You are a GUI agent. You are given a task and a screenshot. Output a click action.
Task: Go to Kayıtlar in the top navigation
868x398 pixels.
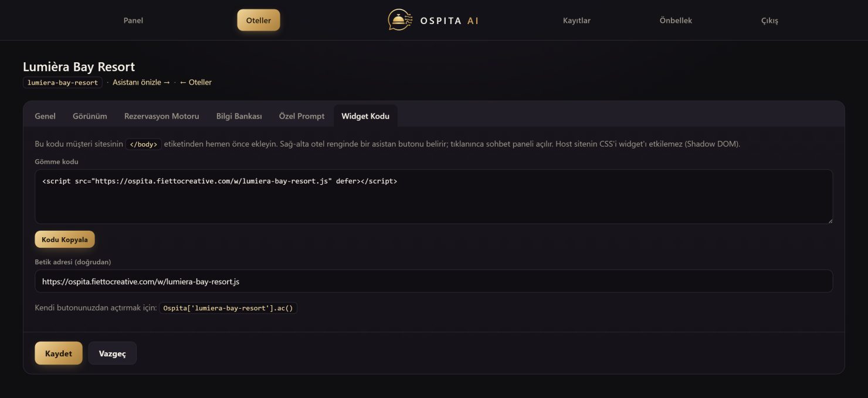(577, 21)
